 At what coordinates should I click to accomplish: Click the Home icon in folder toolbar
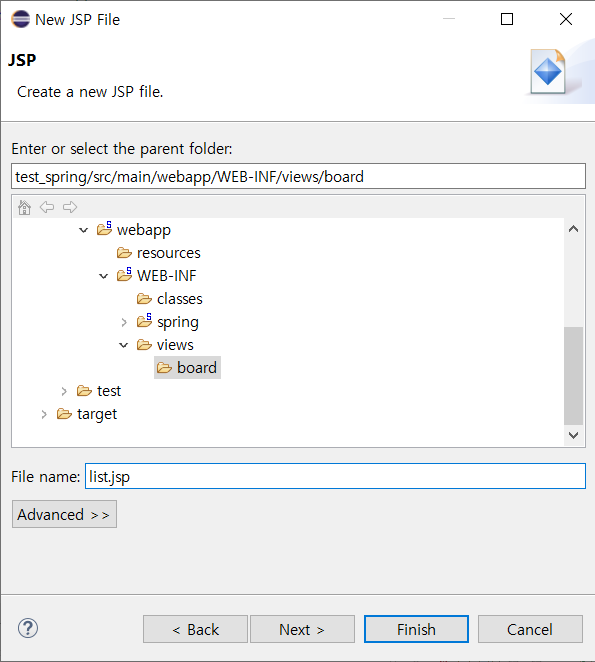24,207
